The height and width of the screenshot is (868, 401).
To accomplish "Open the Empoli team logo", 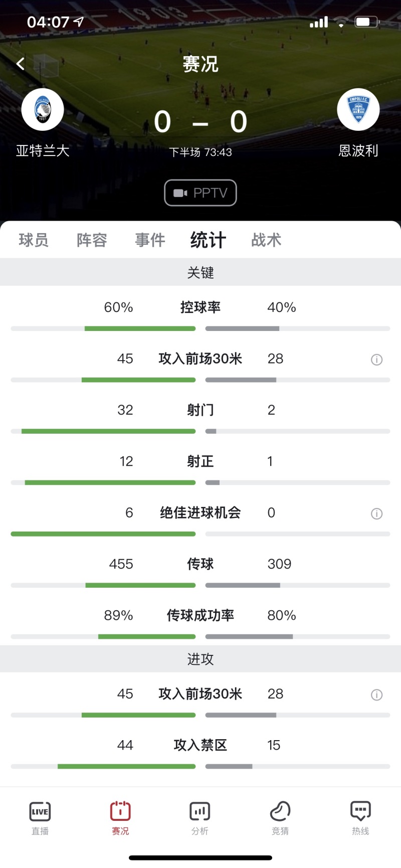I will (358, 109).
